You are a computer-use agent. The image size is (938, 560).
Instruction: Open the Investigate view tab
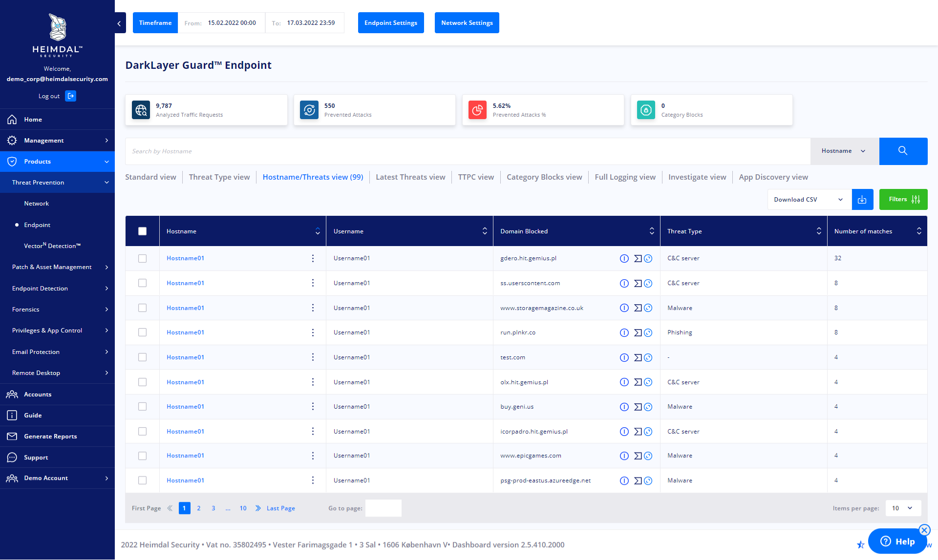point(697,177)
